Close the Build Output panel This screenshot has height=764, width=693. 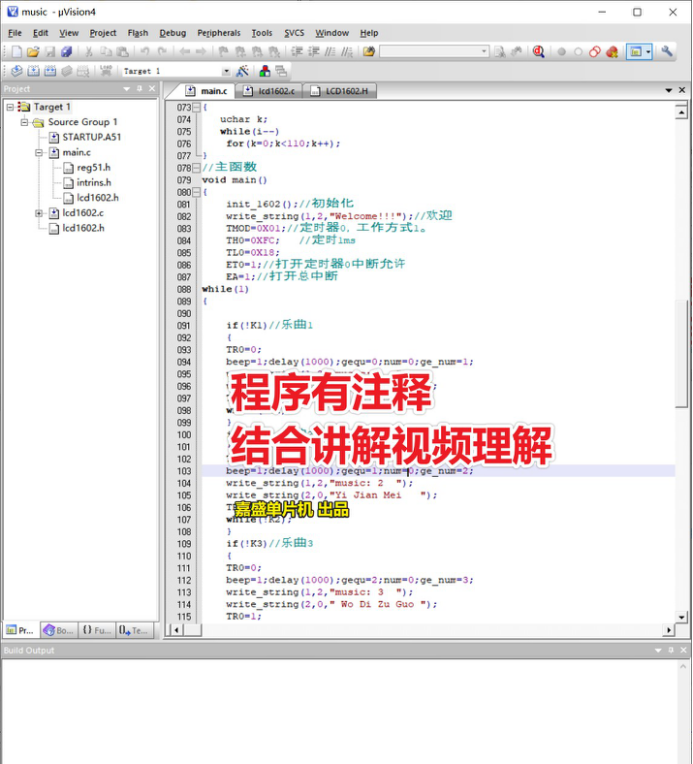click(x=683, y=650)
